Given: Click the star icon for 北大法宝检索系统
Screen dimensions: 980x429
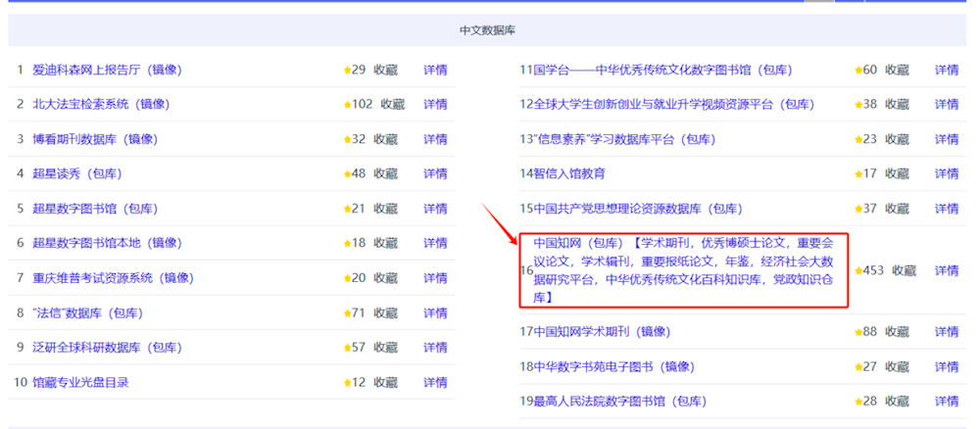Looking at the screenshot, I should pyautogui.click(x=347, y=105).
